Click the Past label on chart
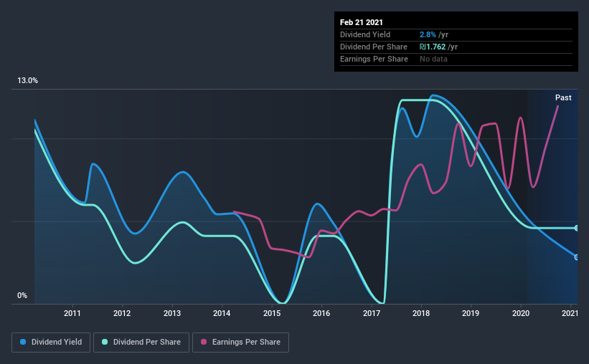Image resolution: width=589 pixels, height=364 pixels. [563, 98]
